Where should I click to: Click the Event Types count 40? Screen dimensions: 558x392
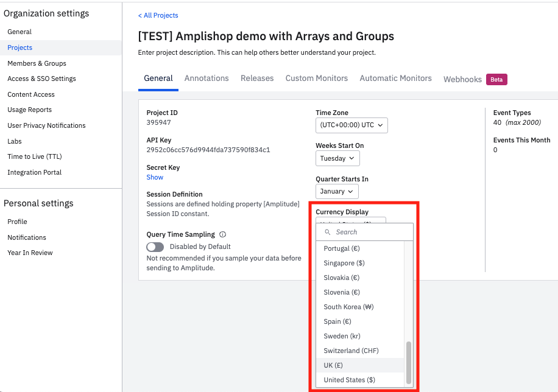pos(497,122)
